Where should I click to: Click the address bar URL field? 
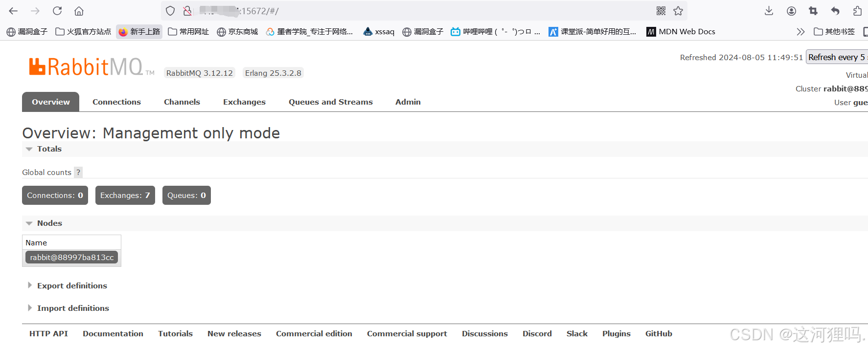coord(416,11)
